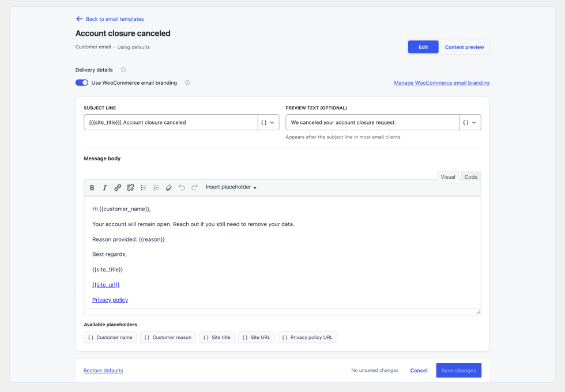
Task: Insert the Customer name placeholder chip
Action: click(x=110, y=338)
